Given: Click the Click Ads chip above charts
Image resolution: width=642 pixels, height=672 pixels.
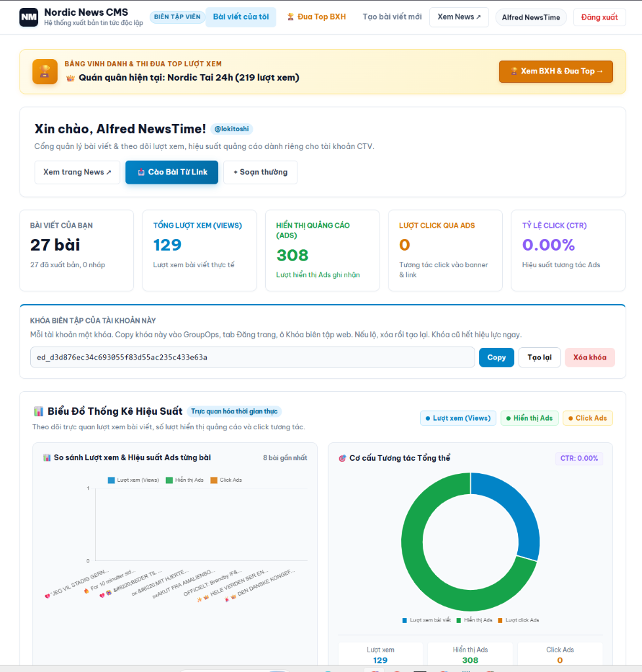Looking at the screenshot, I should coord(588,418).
